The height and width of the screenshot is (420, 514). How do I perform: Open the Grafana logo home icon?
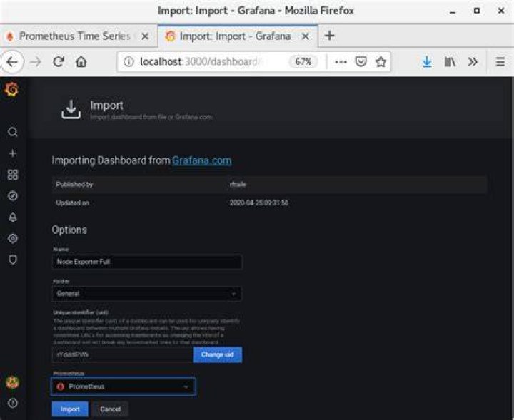pos(11,90)
